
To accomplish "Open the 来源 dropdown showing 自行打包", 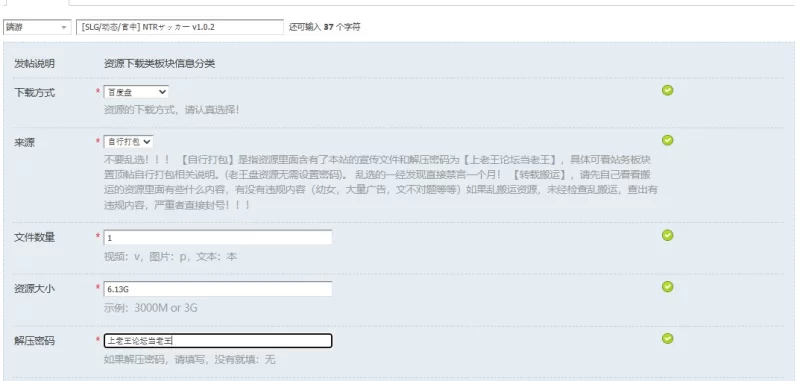I will [x=128, y=142].
